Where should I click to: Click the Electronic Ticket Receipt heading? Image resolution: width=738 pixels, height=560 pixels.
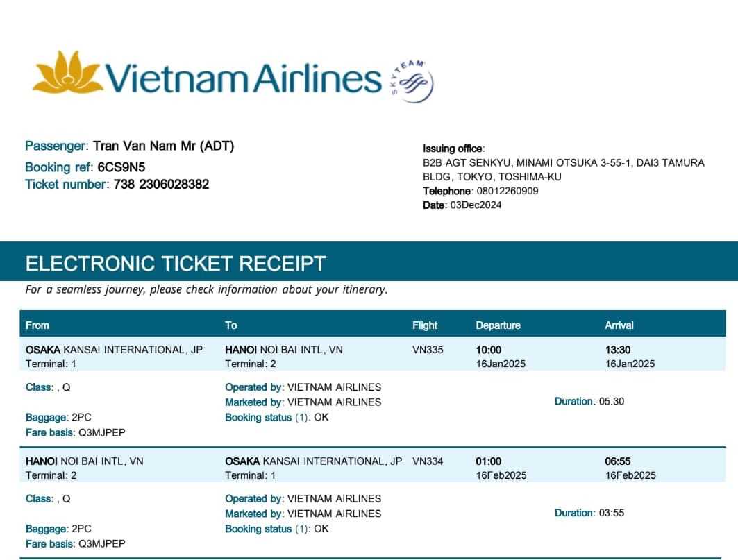point(176,264)
